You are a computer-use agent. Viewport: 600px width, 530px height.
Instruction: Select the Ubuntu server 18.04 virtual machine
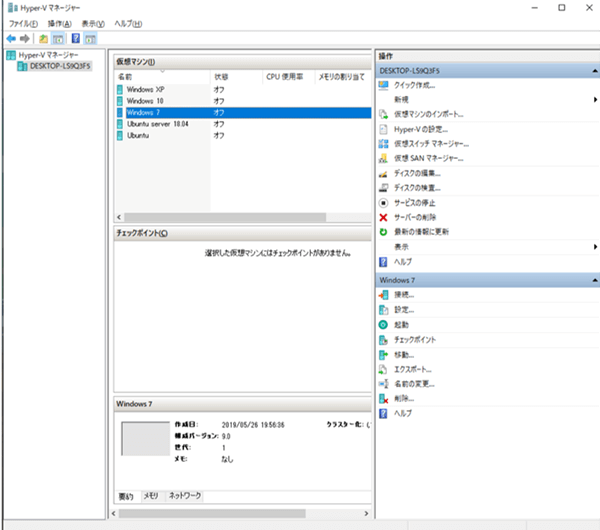pyautogui.click(x=158, y=124)
